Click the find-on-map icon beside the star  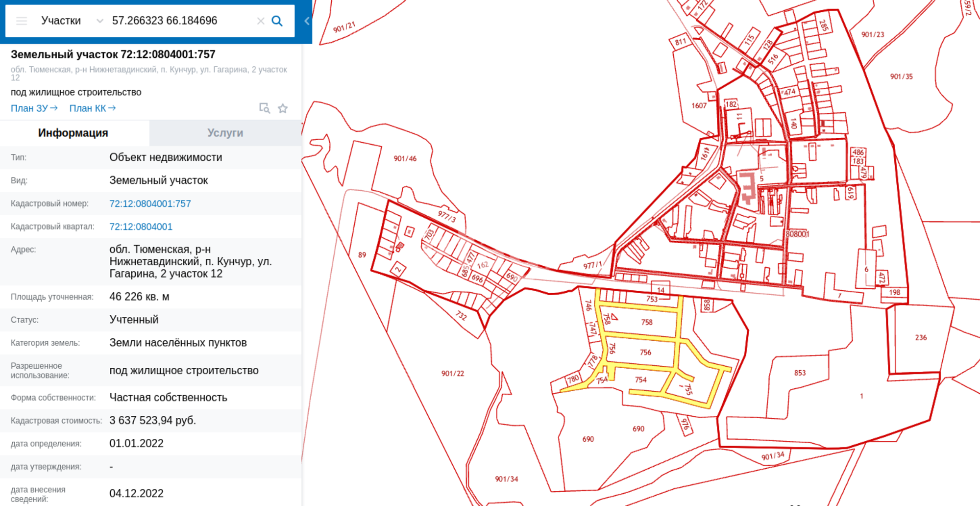[265, 108]
